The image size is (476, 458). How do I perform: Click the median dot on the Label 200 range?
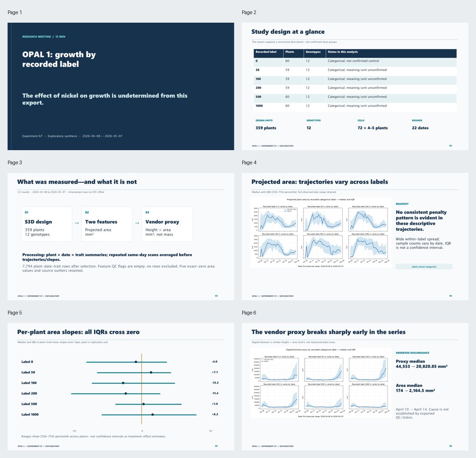click(126, 394)
